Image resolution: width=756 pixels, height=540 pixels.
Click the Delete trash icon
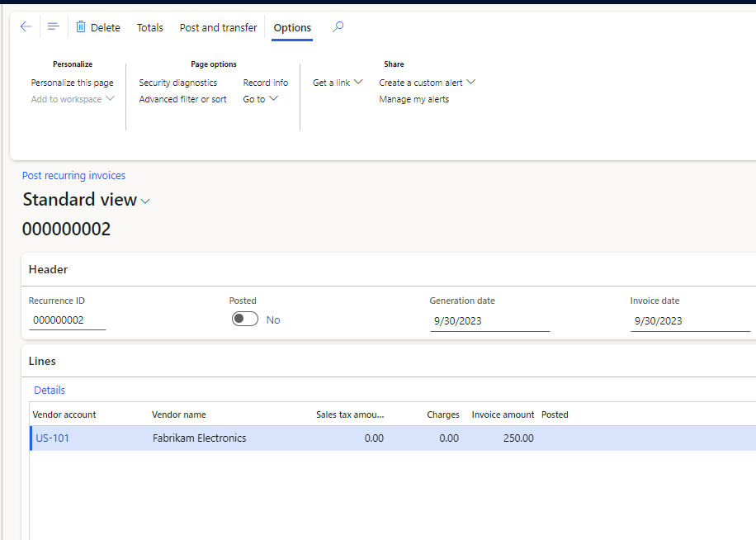79,26
